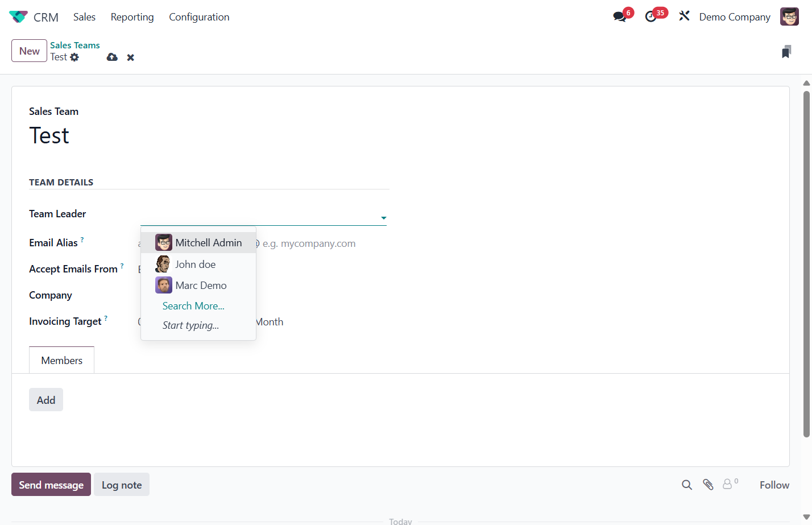This screenshot has width=812, height=525.
Task: Click the Follow button
Action: pyautogui.click(x=774, y=485)
